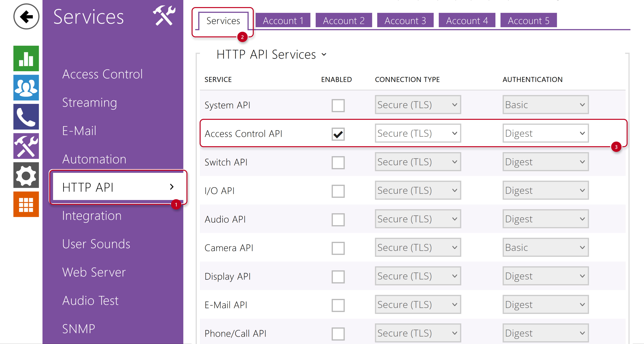The width and height of the screenshot is (644, 344).
Task: Open User Sounds in the sidebar menu
Action: [96, 244]
